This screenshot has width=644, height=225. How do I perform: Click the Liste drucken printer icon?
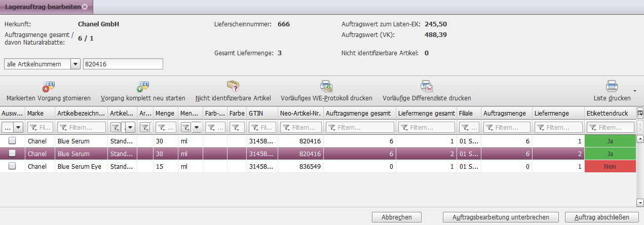pyautogui.click(x=612, y=86)
